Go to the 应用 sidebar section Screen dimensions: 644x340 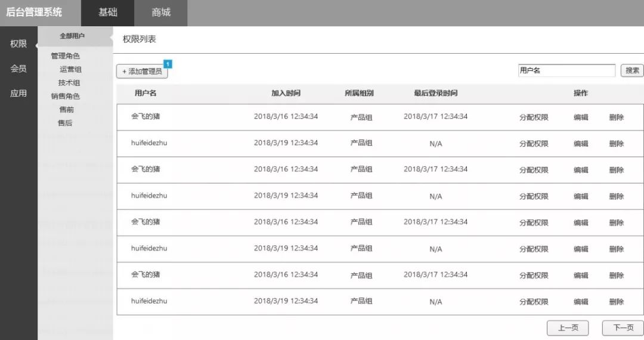click(18, 93)
